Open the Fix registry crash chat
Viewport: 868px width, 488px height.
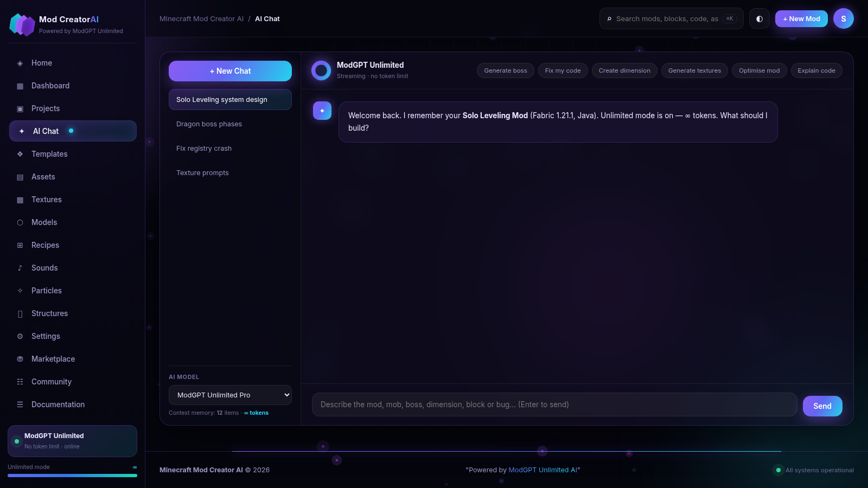coord(230,149)
